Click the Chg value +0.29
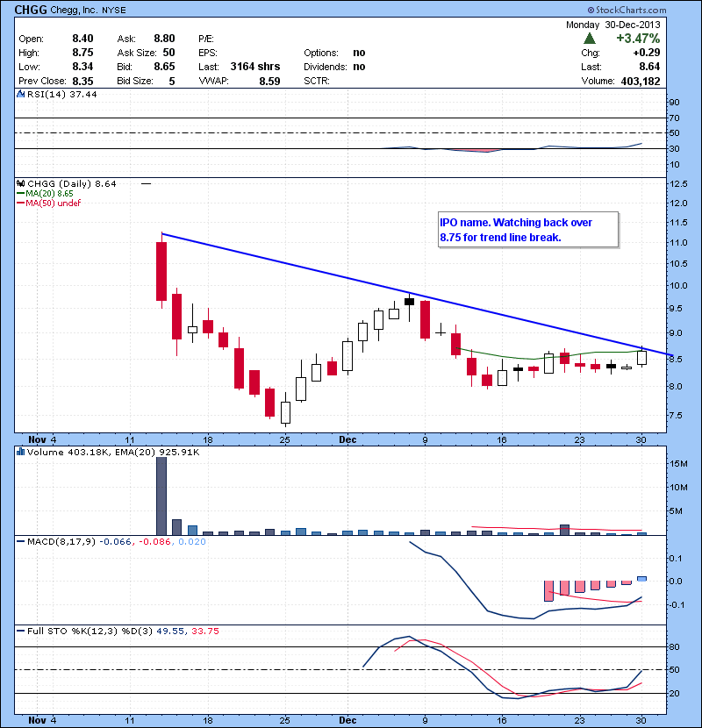Viewport: 702px width, 728px height. 646,53
